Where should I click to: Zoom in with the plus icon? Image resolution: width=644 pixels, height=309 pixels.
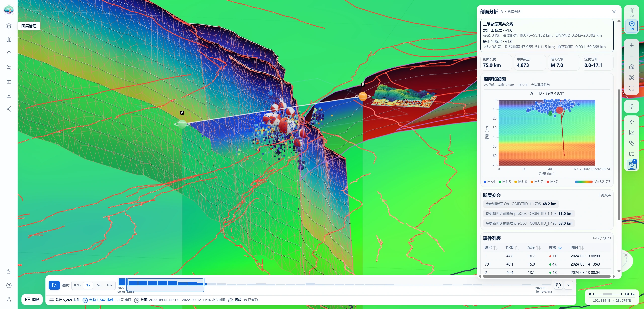pos(632,45)
